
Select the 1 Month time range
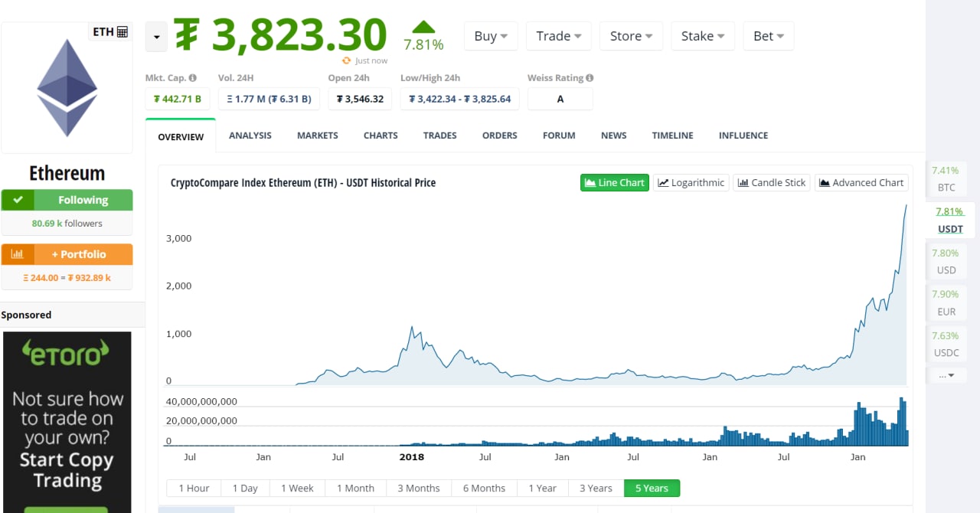pos(355,488)
